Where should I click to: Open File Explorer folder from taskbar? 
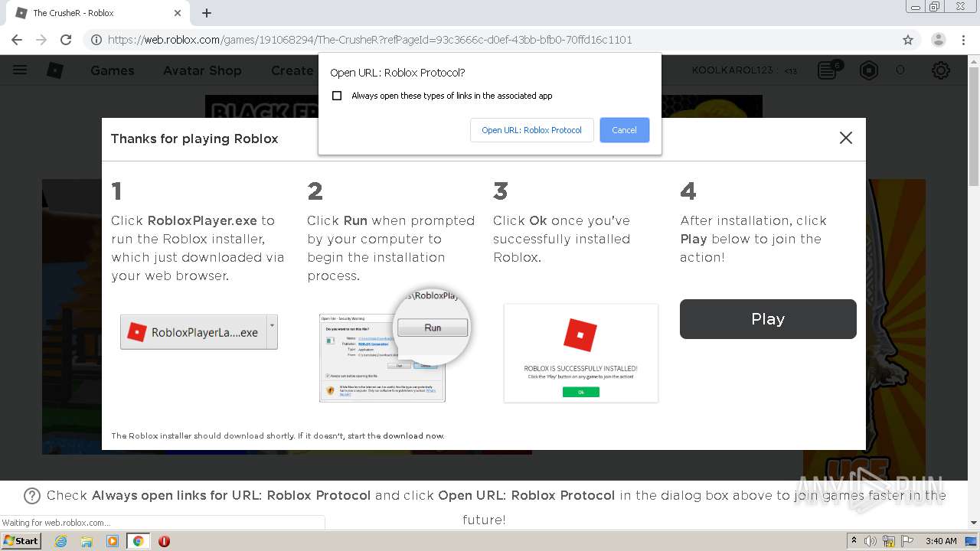tap(87, 541)
